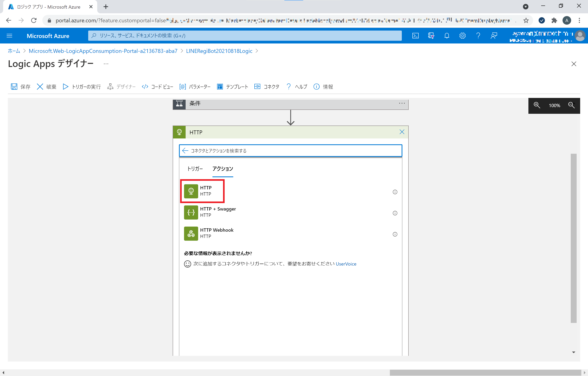This screenshot has height=376, width=588.
Task: Select the 保存 (Save) icon
Action: [x=14, y=87]
